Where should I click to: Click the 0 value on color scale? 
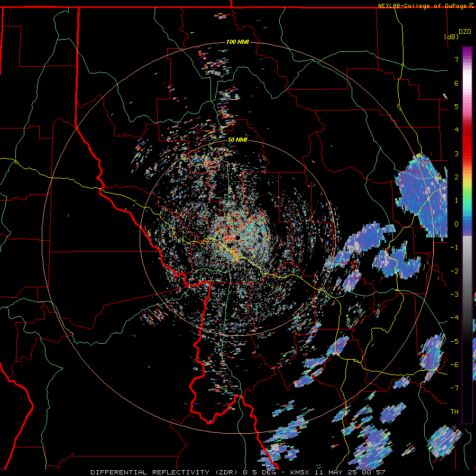pos(456,224)
